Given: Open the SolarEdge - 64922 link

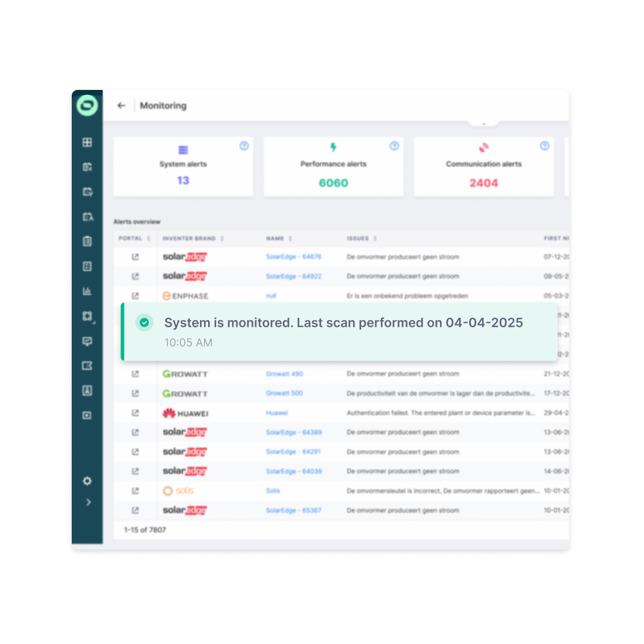Looking at the screenshot, I should click(x=293, y=276).
